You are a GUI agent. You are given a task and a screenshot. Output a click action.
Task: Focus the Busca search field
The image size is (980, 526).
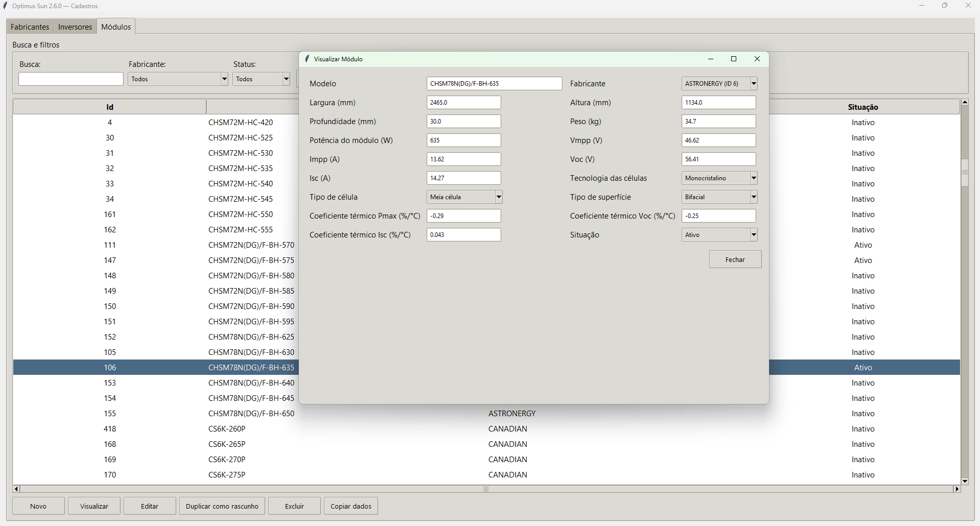point(71,79)
